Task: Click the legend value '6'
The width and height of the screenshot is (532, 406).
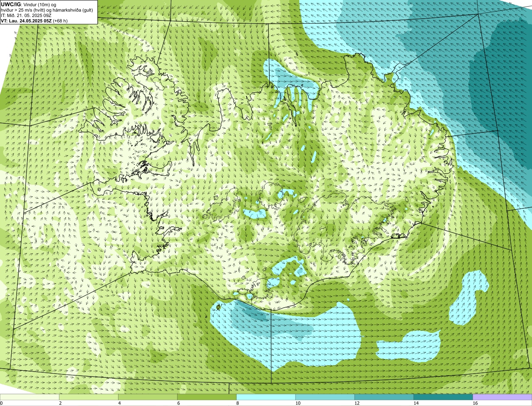Action: 178,403
